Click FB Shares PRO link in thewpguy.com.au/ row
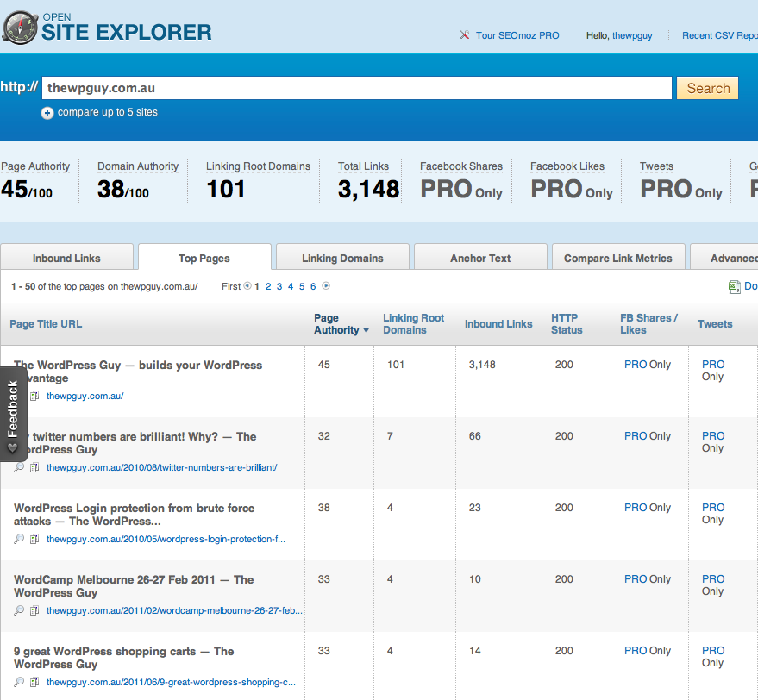The width and height of the screenshot is (758, 700). [x=636, y=365]
